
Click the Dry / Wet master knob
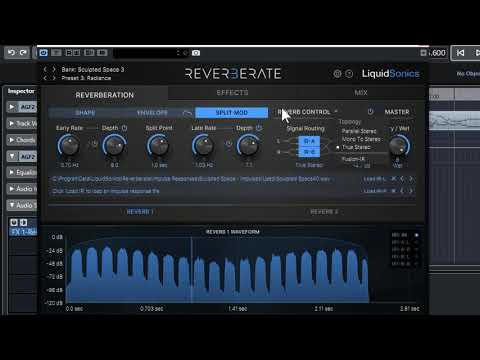click(x=399, y=146)
